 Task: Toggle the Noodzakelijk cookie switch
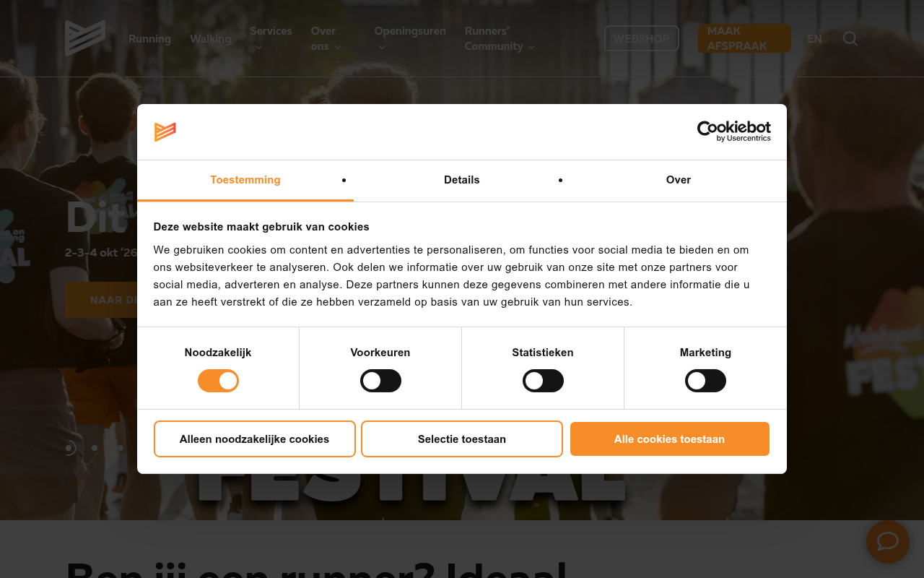(218, 381)
